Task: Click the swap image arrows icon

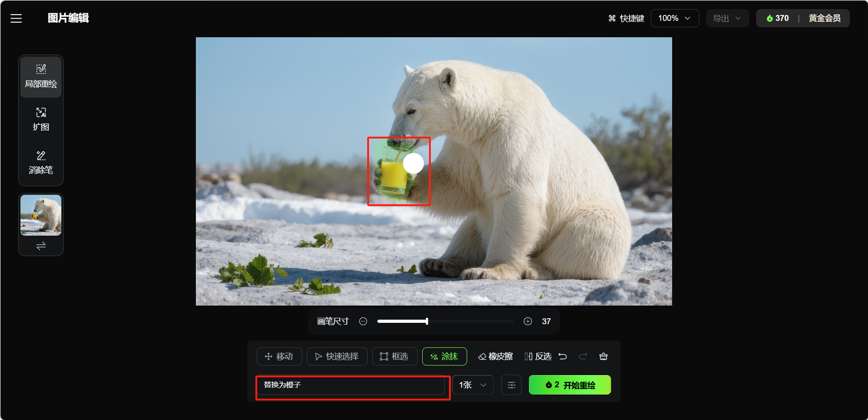Action: (41, 246)
